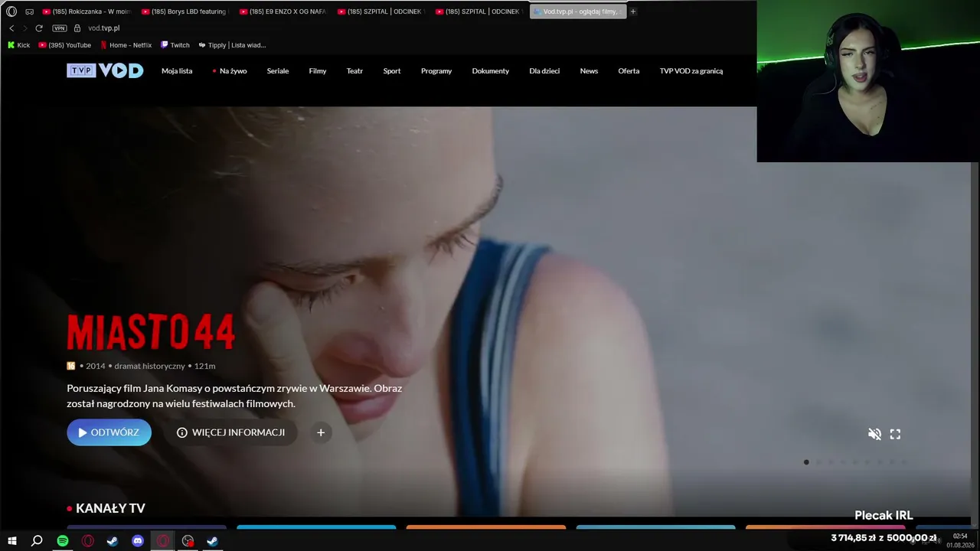
Task: Open the Oferta page
Action: 629,71
